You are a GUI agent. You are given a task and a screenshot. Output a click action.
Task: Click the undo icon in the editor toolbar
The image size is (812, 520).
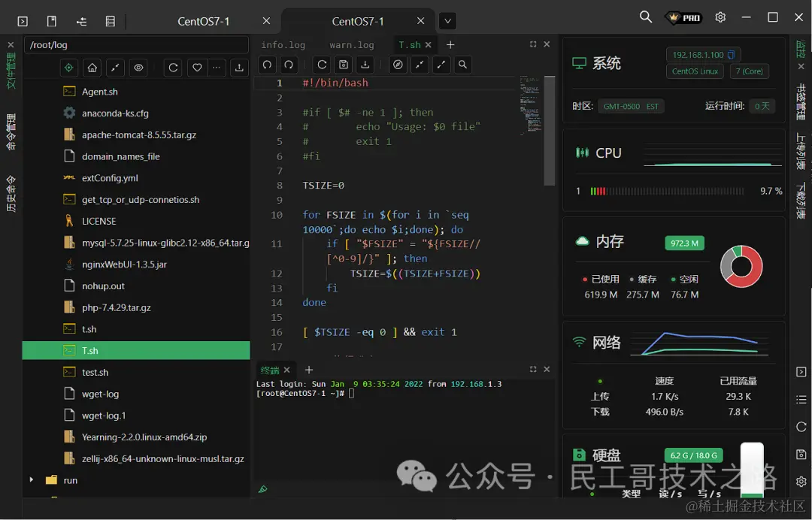[267, 65]
